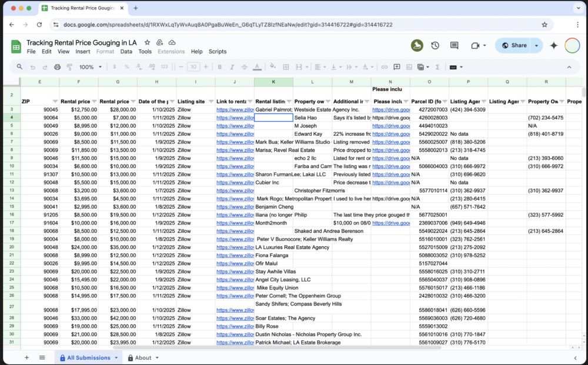Star the Tracking Rental Price Gouging document
This screenshot has height=365, width=588.
147,43
